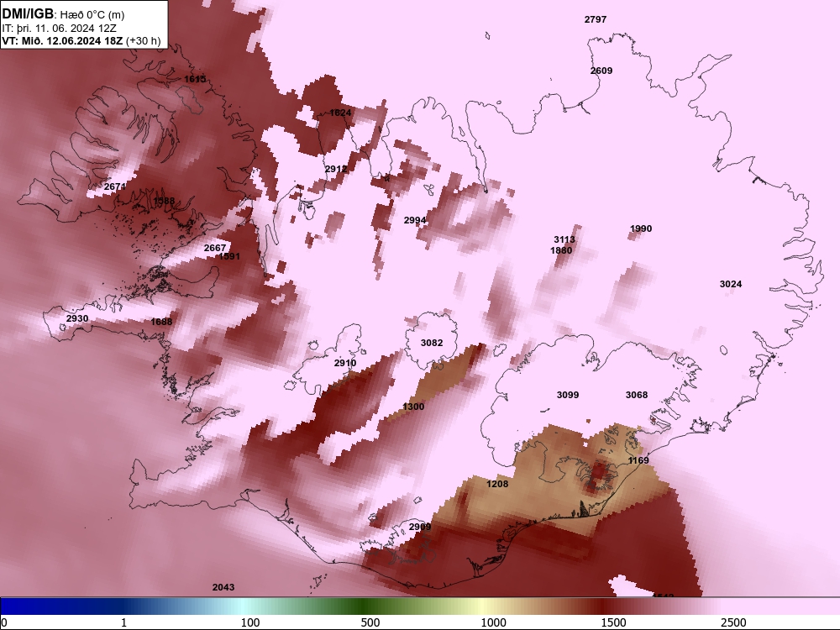Click the map value 1300
The width and height of the screenshot is (840, 630).
[x=413, y=407]
